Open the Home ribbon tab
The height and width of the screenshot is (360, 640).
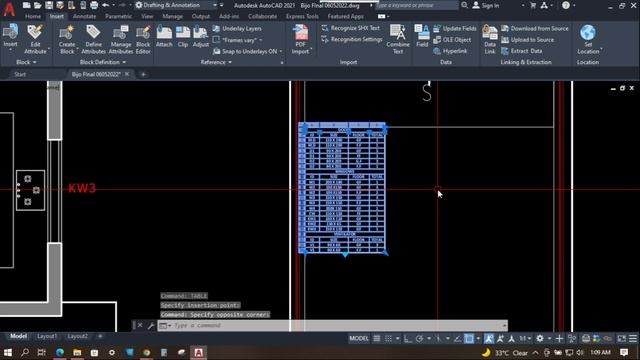33,16
